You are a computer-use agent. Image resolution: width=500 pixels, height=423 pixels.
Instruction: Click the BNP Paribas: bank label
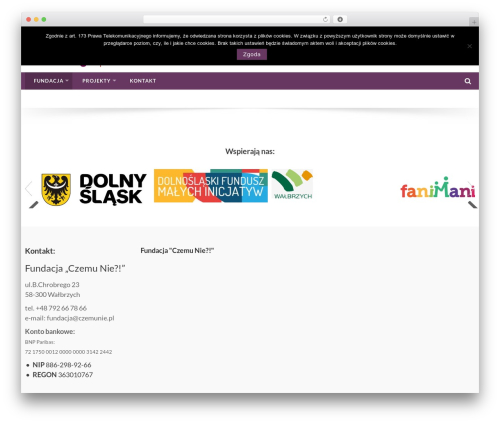pos(40,342)
